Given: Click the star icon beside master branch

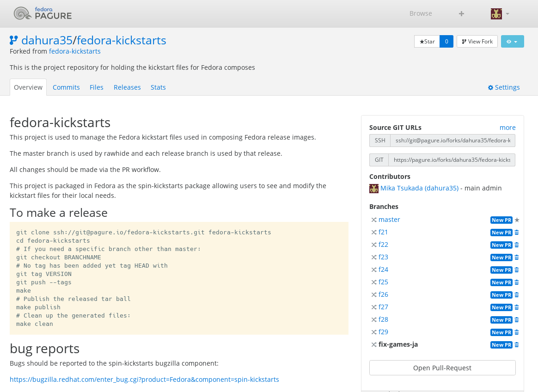Looking at the screenshot, I should pos(517,220).
